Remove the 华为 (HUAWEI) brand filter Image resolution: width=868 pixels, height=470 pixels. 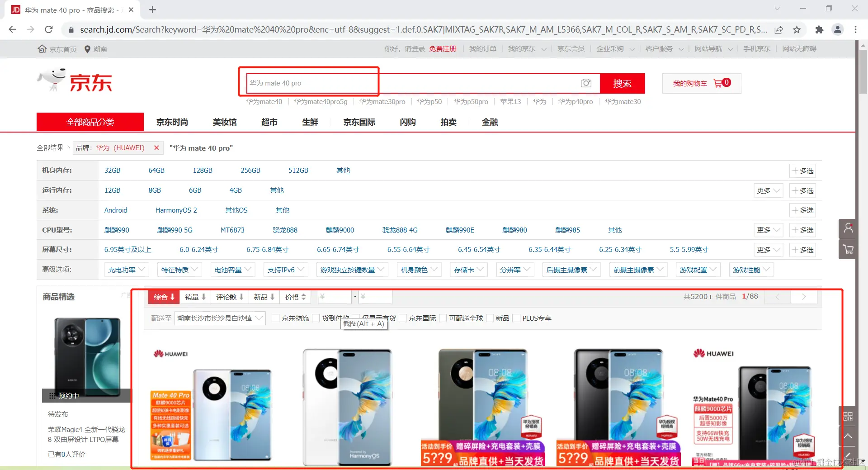[x=156, y=148]
